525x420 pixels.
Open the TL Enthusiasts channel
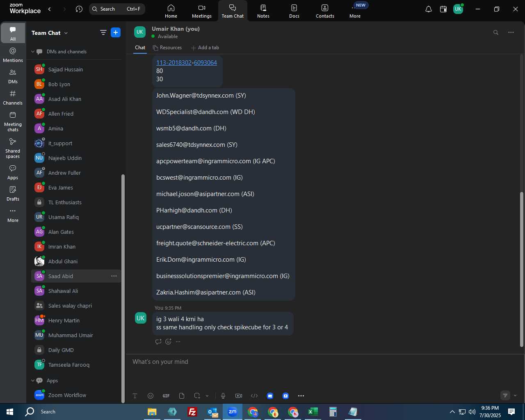(76, 202)
